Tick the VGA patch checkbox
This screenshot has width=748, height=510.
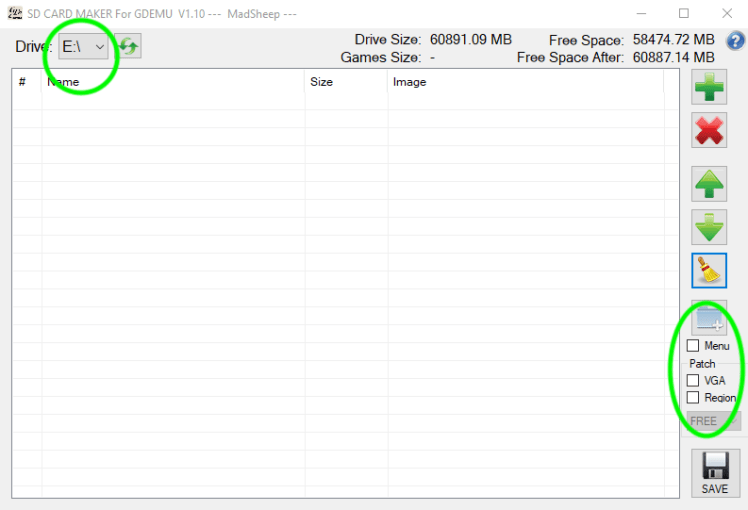[693, 381]
